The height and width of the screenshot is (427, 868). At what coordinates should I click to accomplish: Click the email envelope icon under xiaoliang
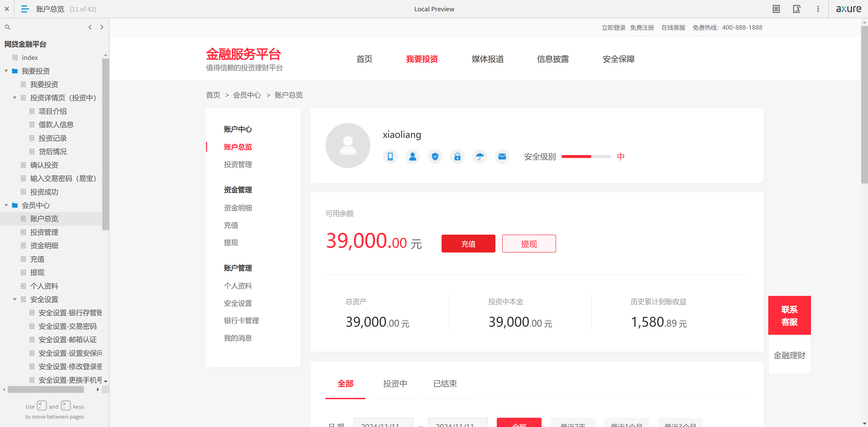(502, 157)
